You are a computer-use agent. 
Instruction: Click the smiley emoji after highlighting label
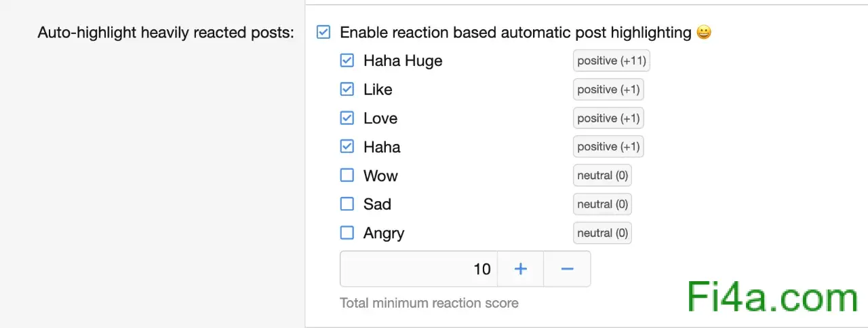tap(704, 32)
